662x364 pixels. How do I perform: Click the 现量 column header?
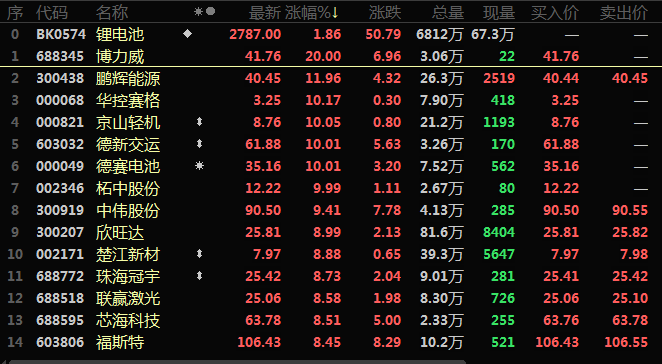[x=499, y=13]
